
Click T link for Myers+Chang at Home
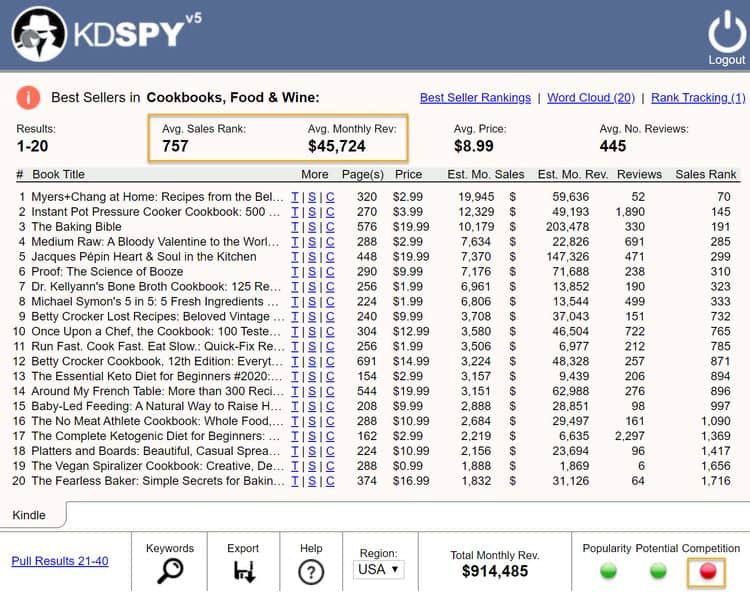[295, 197]
